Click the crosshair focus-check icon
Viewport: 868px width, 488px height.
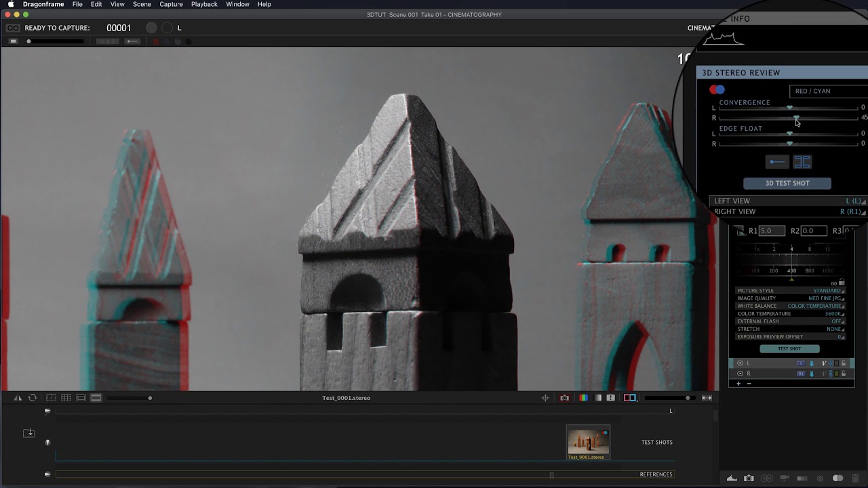[545, 398]
